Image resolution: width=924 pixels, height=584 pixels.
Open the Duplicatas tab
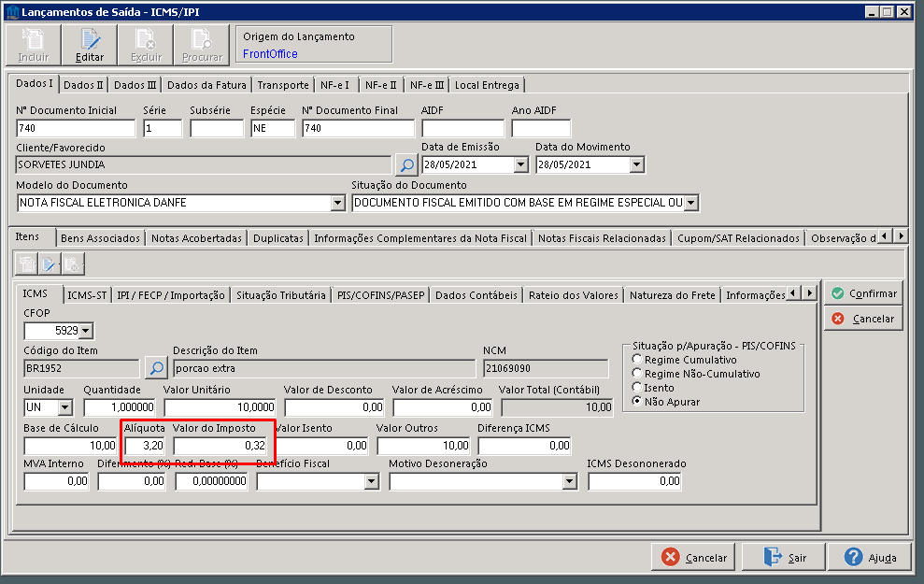tap(278, 238)
